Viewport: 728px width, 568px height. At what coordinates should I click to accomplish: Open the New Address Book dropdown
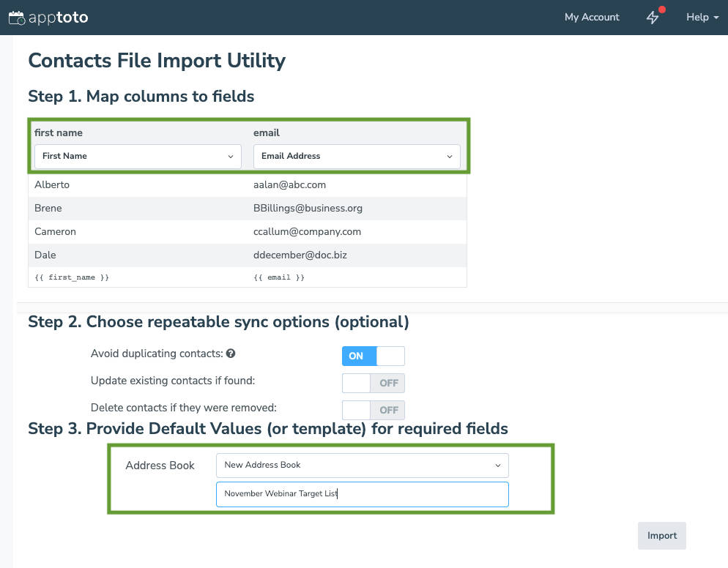(362, 465)
